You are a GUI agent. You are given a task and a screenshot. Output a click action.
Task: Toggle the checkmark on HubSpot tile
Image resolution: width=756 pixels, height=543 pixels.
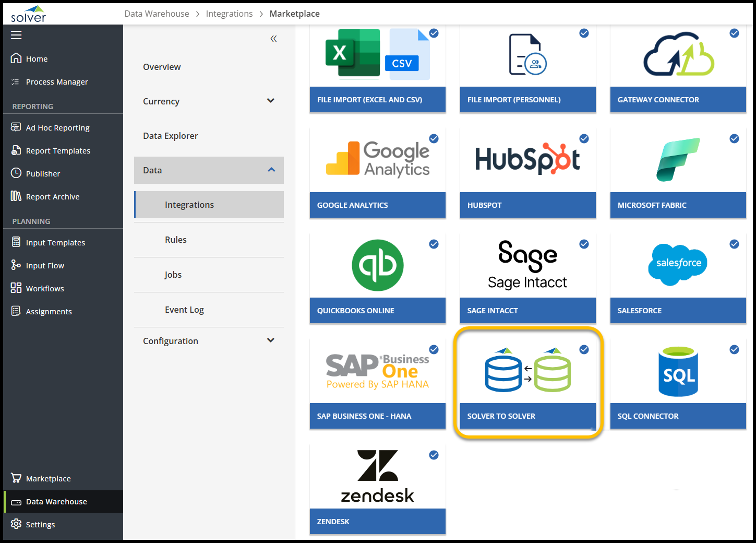pyautogui.click(x=584, y=139)
